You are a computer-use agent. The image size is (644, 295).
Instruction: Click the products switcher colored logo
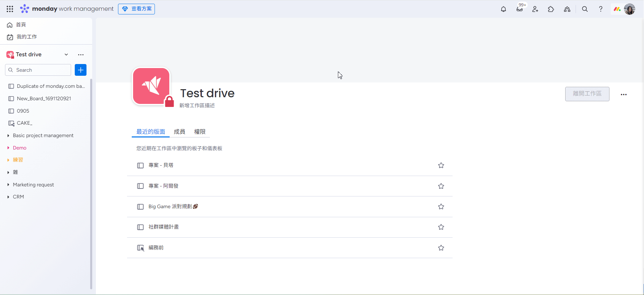617,9
